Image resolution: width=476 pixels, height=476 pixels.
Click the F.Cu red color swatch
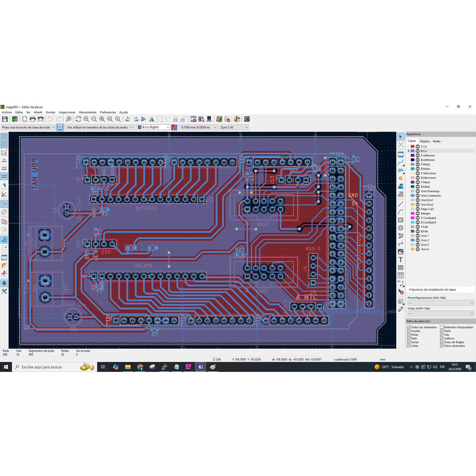pyautogui.click(x=413, y=147)
